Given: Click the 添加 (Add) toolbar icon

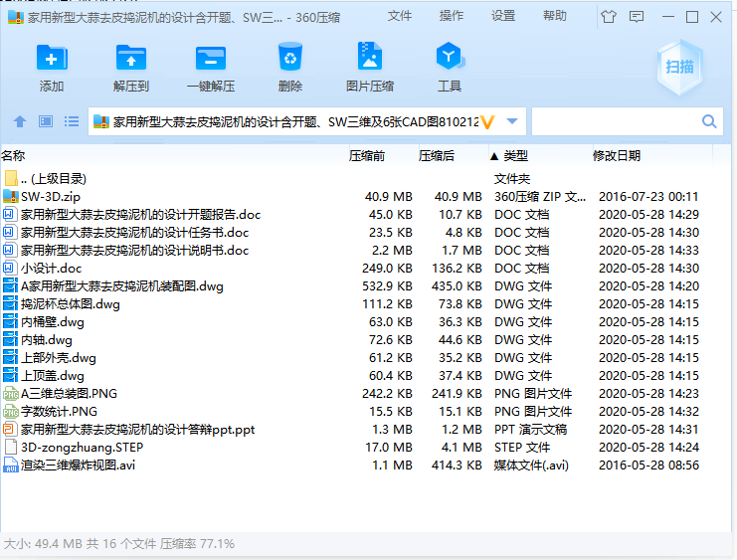Looking at the screenshot, I should coord(52,58).
